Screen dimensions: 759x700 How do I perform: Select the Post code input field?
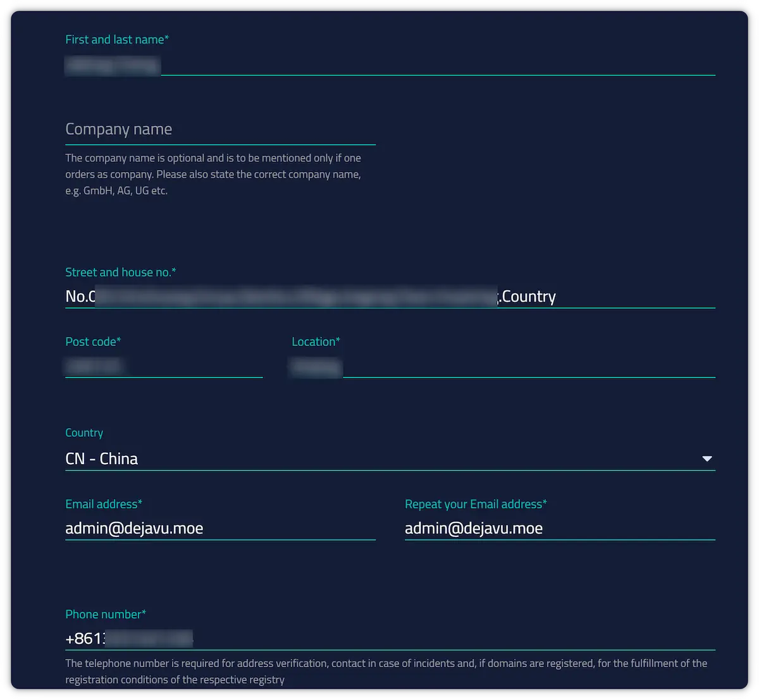tap(163, 365)
